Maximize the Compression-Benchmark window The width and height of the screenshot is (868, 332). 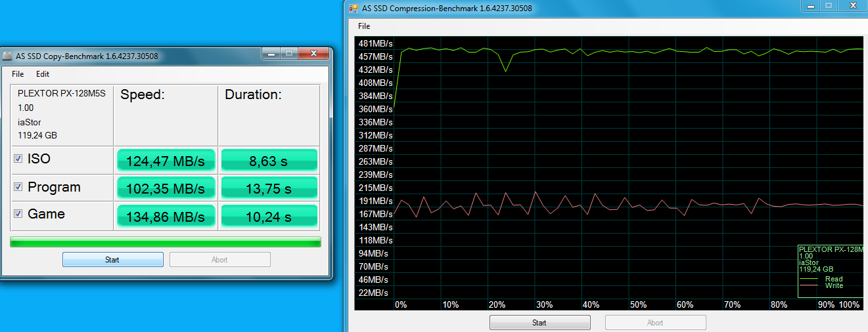829,5
